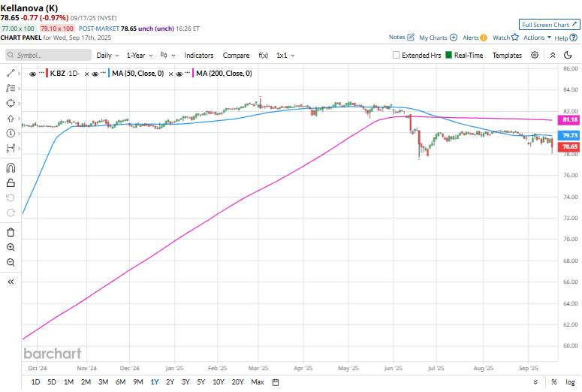The width and height of the screenshot is (582, 392).
Task: Collapse the chart header panel
Action: [553, 55]
